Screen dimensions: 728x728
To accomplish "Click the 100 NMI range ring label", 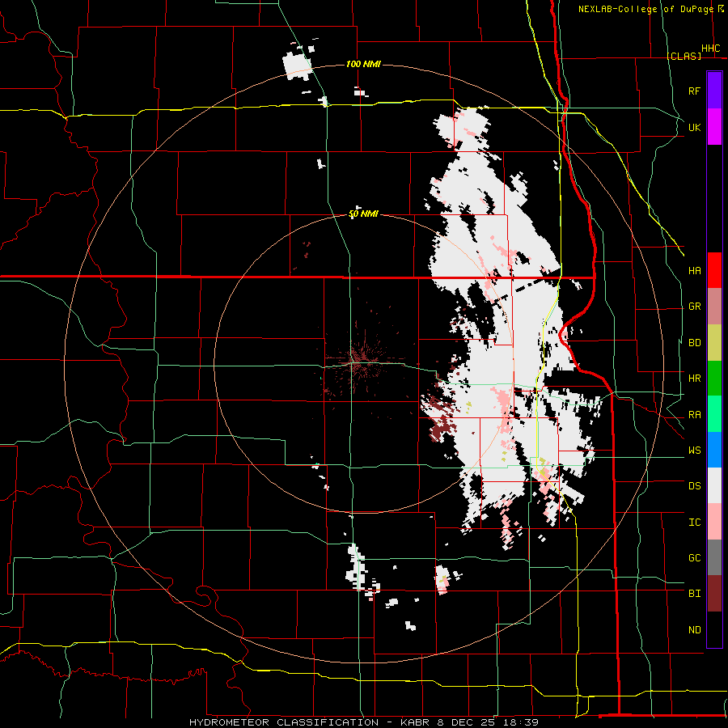I will coord(363,64).
